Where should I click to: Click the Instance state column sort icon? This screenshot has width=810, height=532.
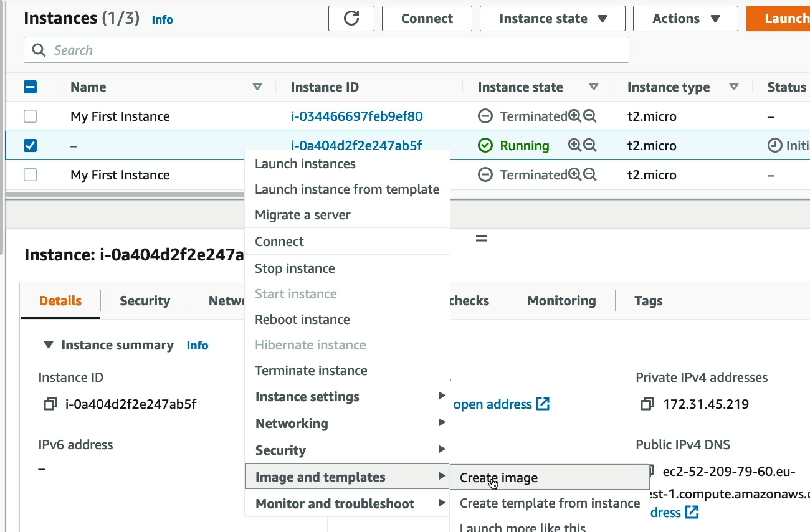(x=593, y=87)
